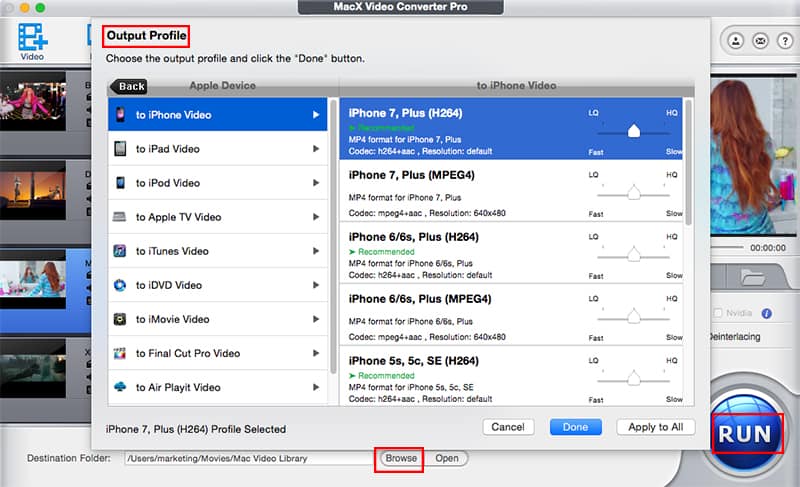Viewport: 800px width, 487px height.
Task: Select iPhone 6/6s, Plus (MPEG4) profile
Action: 511,315
